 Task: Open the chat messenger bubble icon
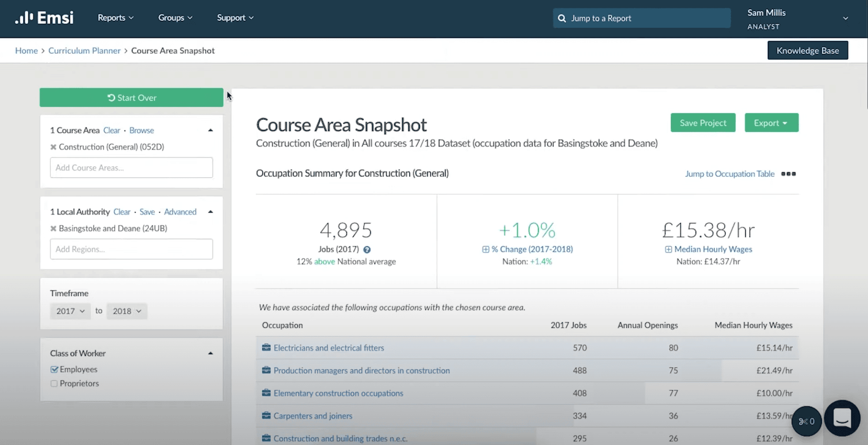coord(842,418)
